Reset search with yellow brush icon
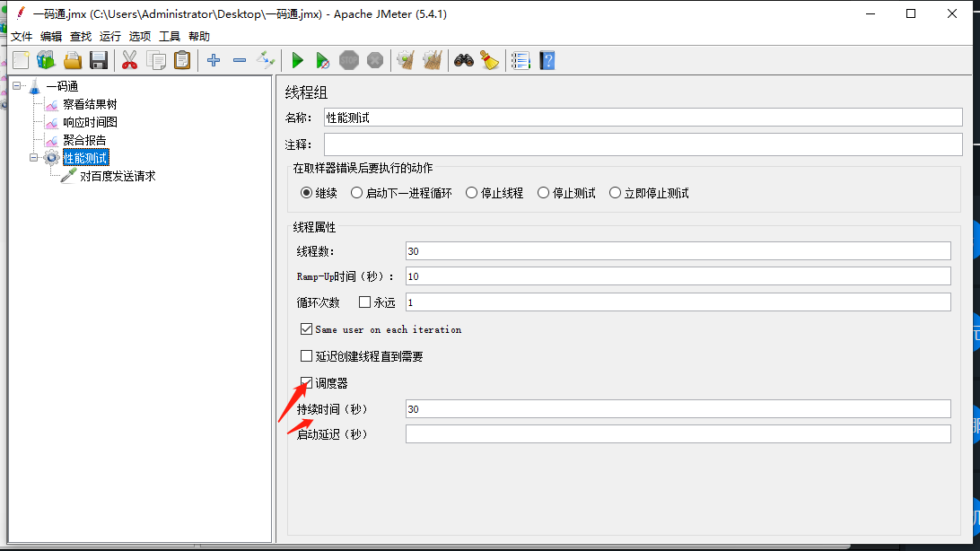Image resolution: width=980 pixels, height=551 pixels. 489,61
